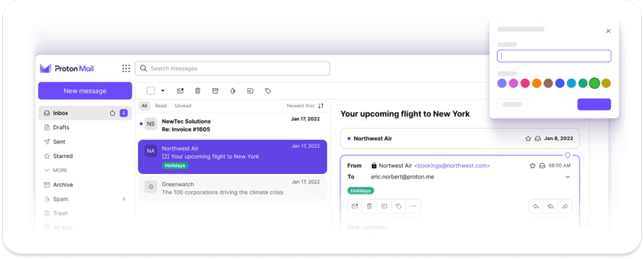Viewport: 644px width, 259px height.
Task: Pick the periwinkle purple first swatch
Action: (502, 83)
